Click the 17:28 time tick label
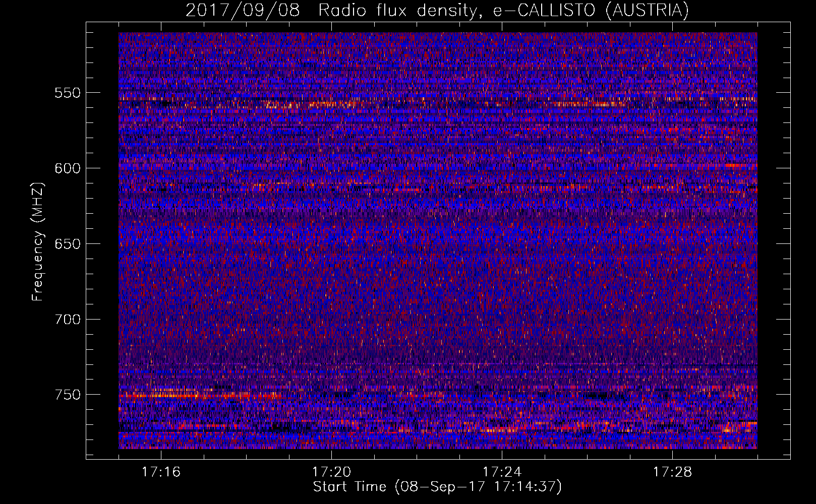This screenshot has width=816, height=504. [672, 472]
